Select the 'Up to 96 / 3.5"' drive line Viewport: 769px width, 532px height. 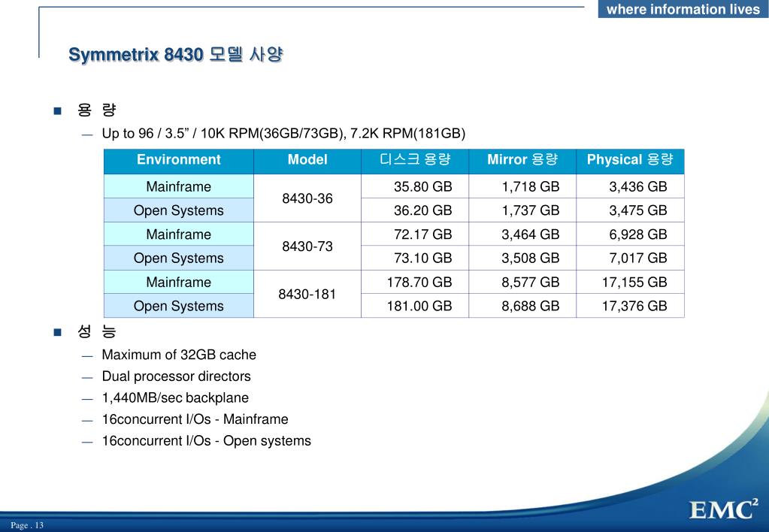tap(283, 133)
